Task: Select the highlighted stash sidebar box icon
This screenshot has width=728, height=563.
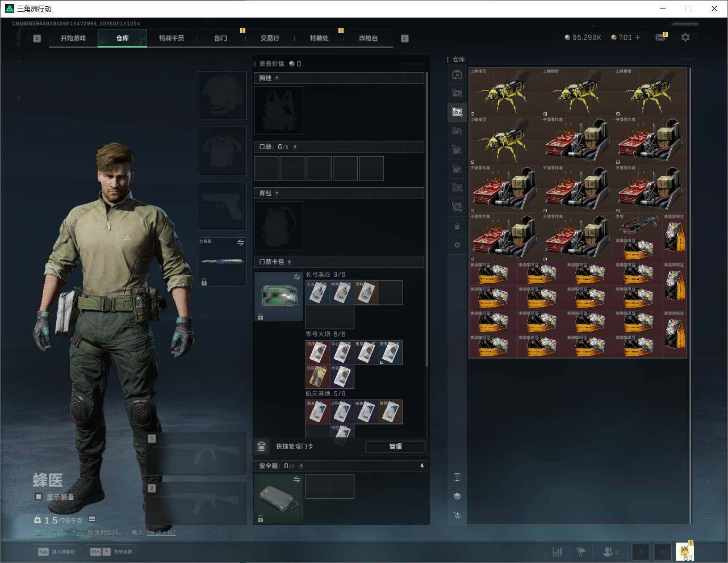Action: [457, 112]
